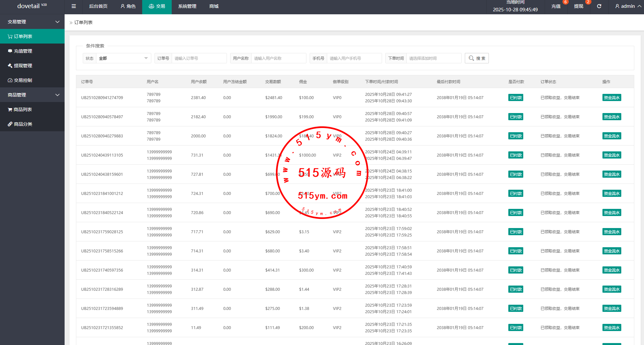This screenshot has height=345, width=644.
Task: Open the 充值 notification with badge 6
Action: pyautogui.click(x=556, y=6)
